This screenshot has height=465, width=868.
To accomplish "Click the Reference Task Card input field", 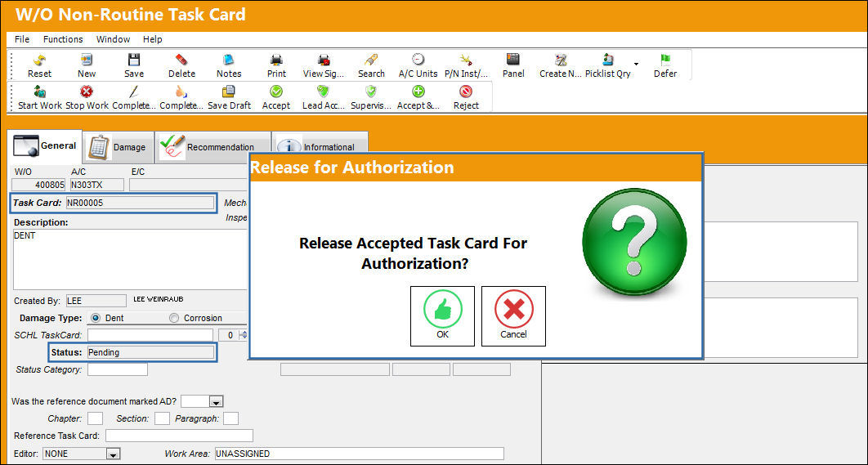I will 179,436.
